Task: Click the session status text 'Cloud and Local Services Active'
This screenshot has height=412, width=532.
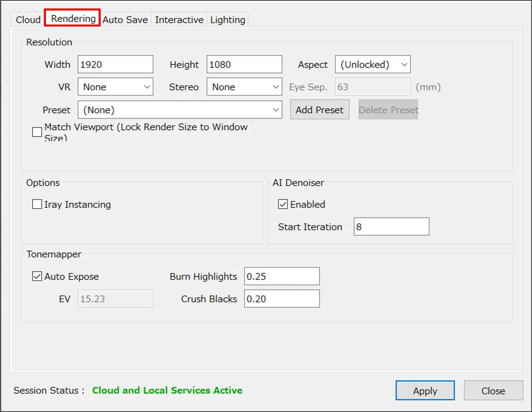Action: 167,390
